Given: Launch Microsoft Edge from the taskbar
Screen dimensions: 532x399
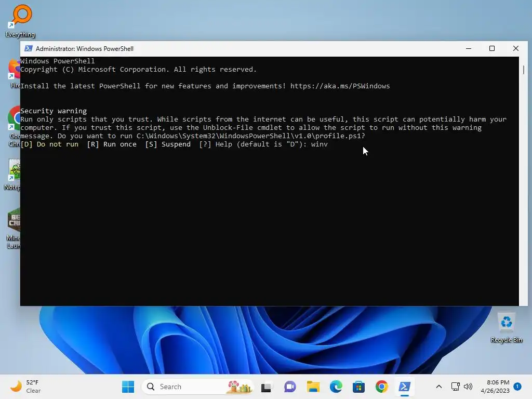Looking at the screenshot, I should pyautogui.click(x=336, y=387).
